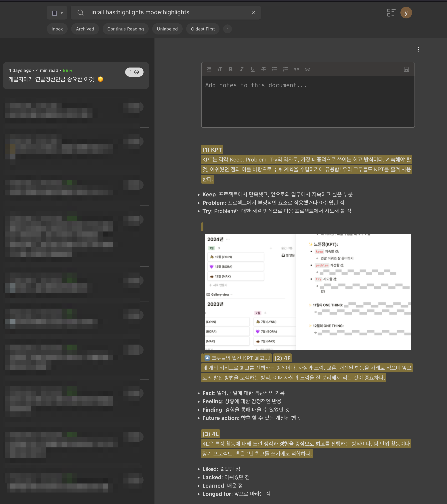
Task: Click the underline formatting icon
Action: point(253,69)
